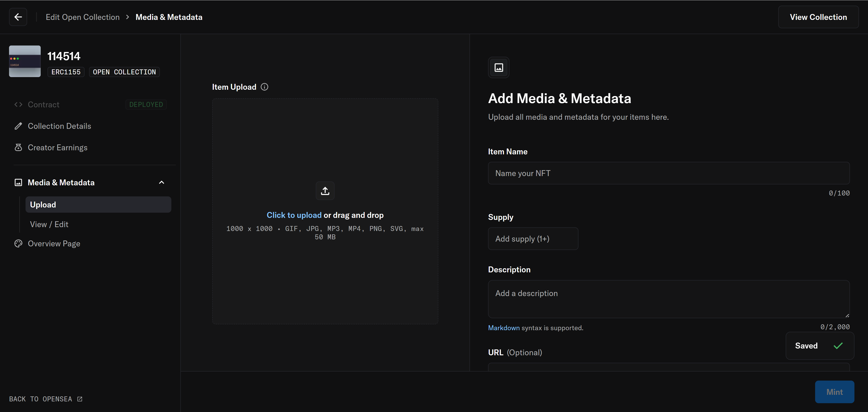Click the Click to upload link
The height and width of the screenshot is (412, 868).
[x=294, y=215]
